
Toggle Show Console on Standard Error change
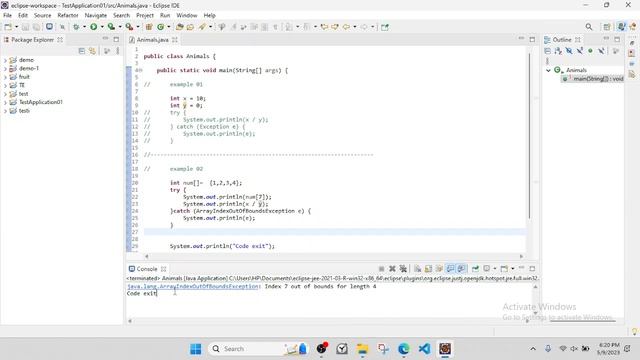(x=461, y=269)
